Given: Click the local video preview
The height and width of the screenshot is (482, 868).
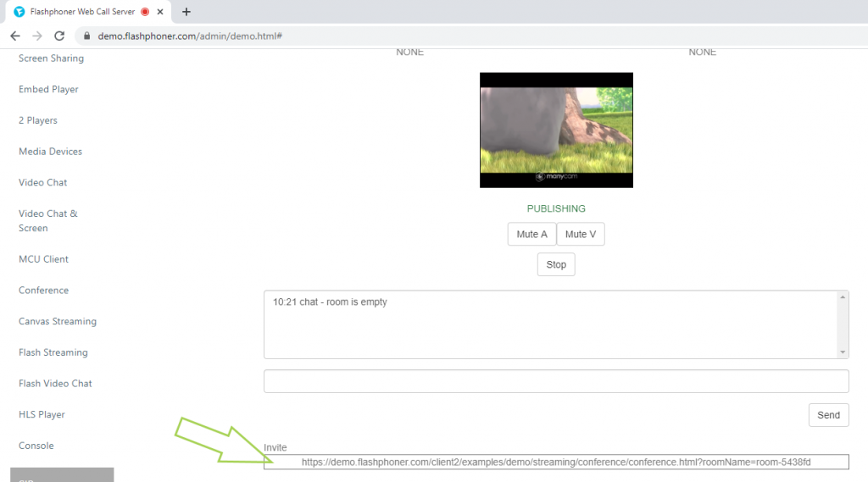Looking at the screenshot, I should pos(556,130).
